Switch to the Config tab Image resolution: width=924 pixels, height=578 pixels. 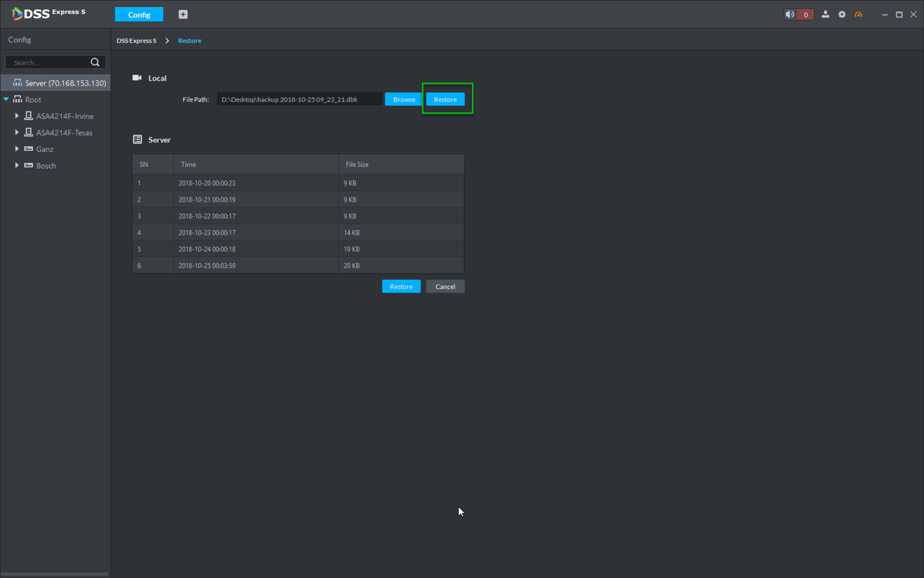pyautogui.click(x=139, y=14)
